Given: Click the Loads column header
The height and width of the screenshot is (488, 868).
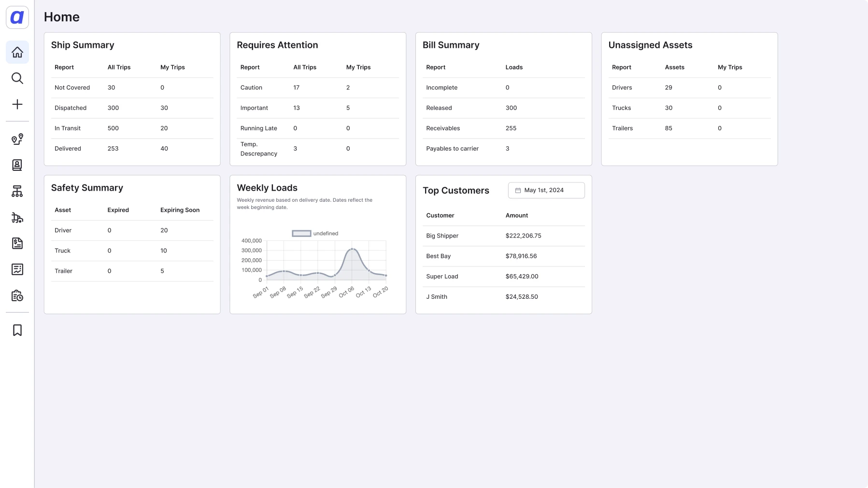Looking at the screenshot, I should 514,68.
